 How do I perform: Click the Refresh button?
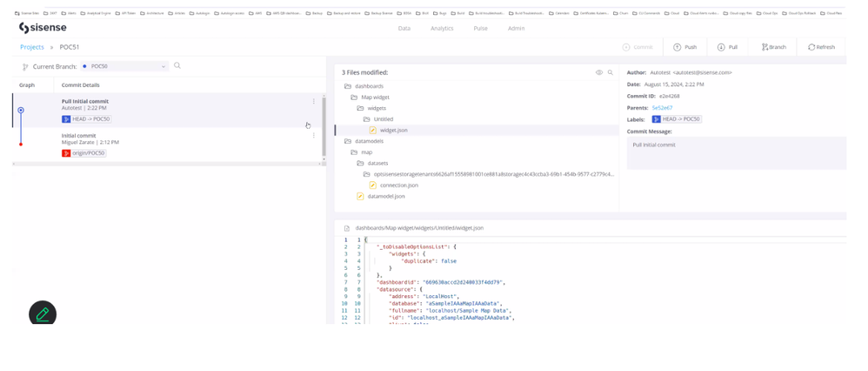pos(820,47)
